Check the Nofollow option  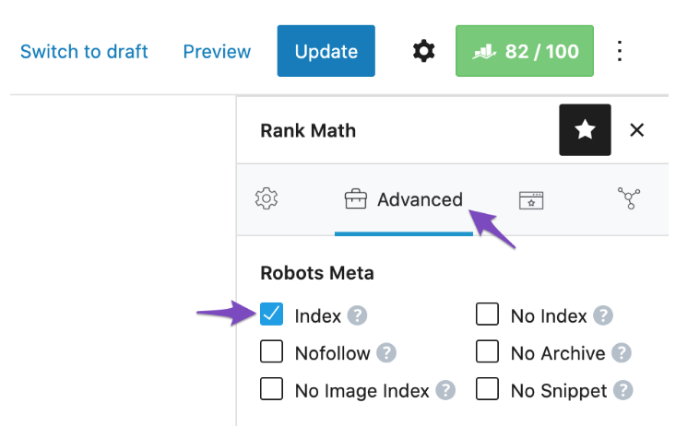click(271, 352)
